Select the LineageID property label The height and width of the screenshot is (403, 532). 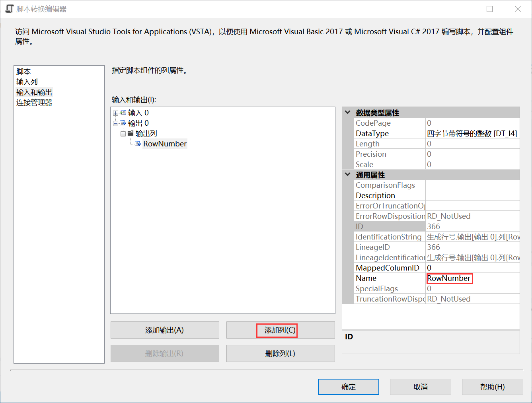pyautogui.click(x=390, y=247)
